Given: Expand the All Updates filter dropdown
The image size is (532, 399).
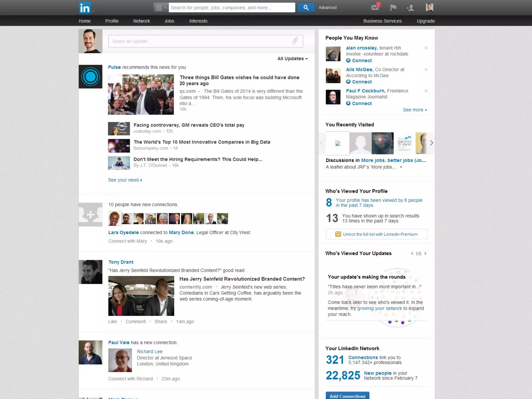Looking at the screenshot, I should point(292,59).
